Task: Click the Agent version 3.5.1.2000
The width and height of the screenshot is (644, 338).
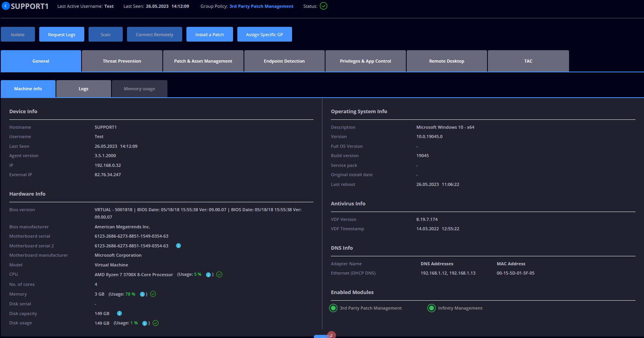Action: [105, 156]
